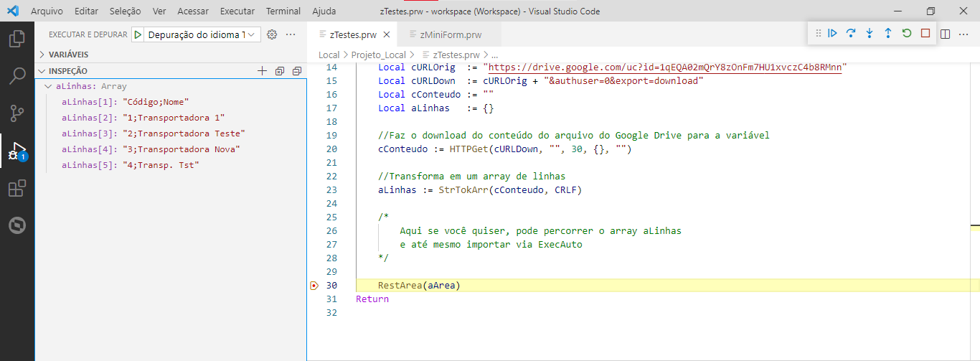The image size is (980, 361).
Task: Stop debugging with red square button
Action: point(925,33)
